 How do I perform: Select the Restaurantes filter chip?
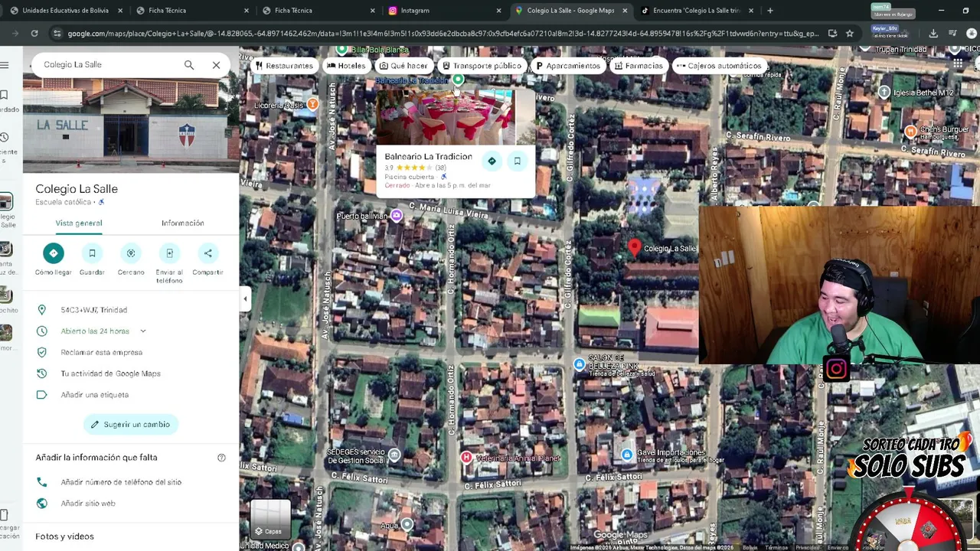point(284,66)
